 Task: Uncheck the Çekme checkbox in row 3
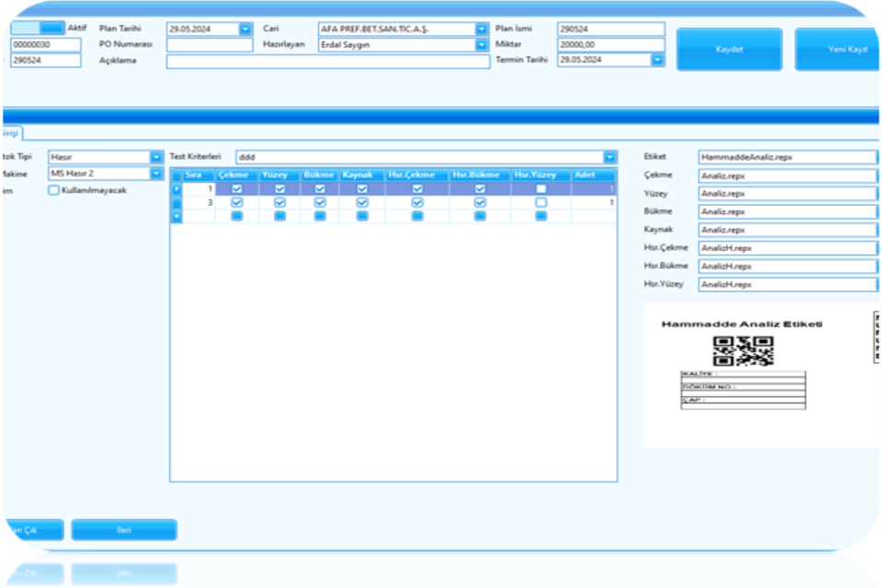[x=237, y=202]
